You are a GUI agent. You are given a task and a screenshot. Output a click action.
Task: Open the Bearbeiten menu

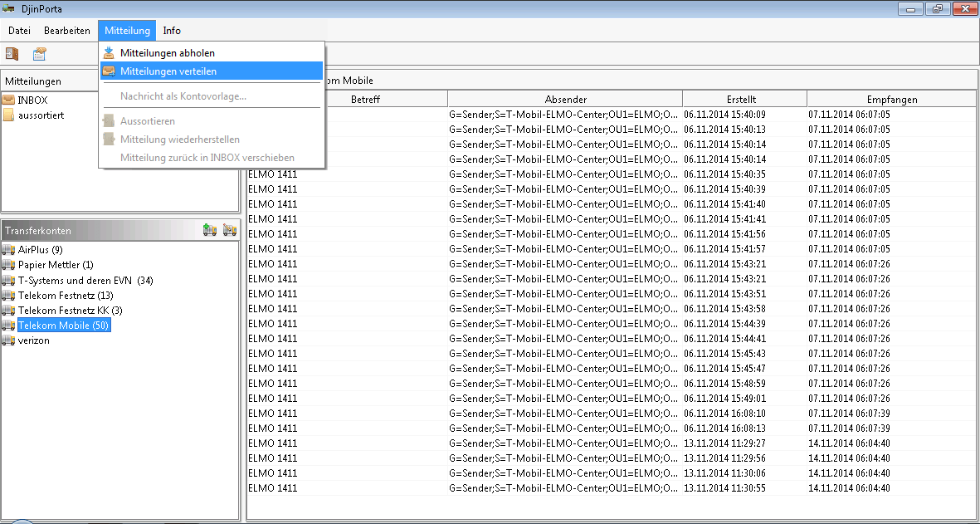(67, 31)
